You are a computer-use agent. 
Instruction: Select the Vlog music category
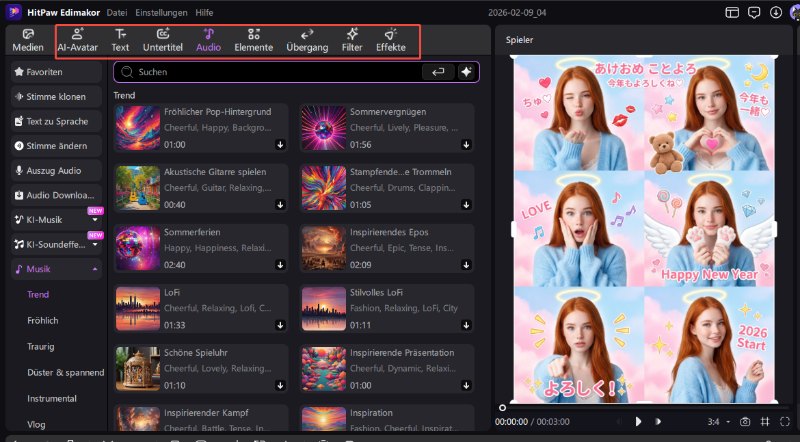click(36, 425)
